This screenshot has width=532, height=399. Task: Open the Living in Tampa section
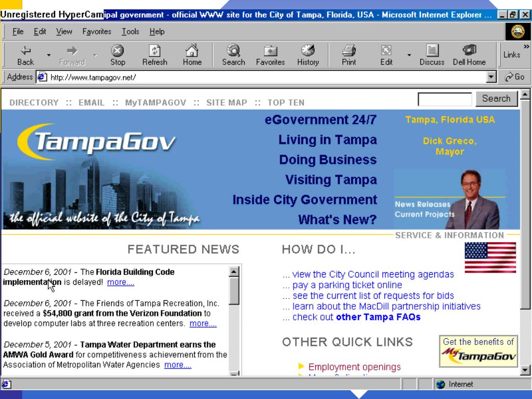[x=327, y=139]
